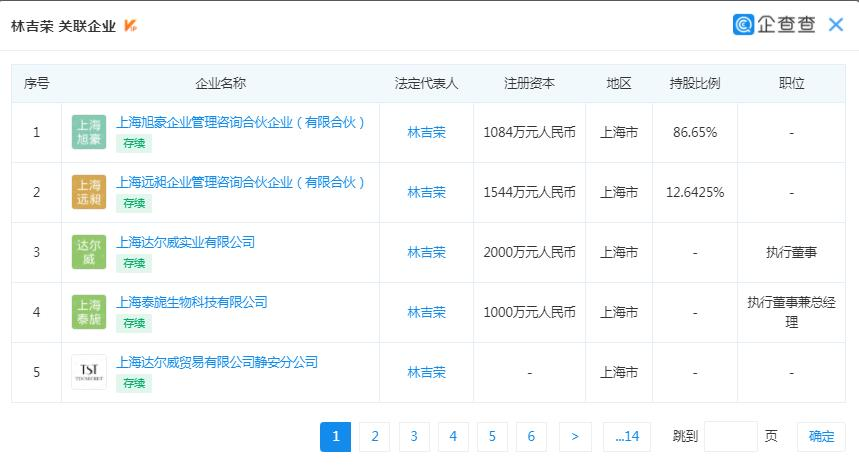Click 2000万元人民币 capital cell
Image resolution: width=859 pixels, height=468 pixels.
[x=529, y=252]
